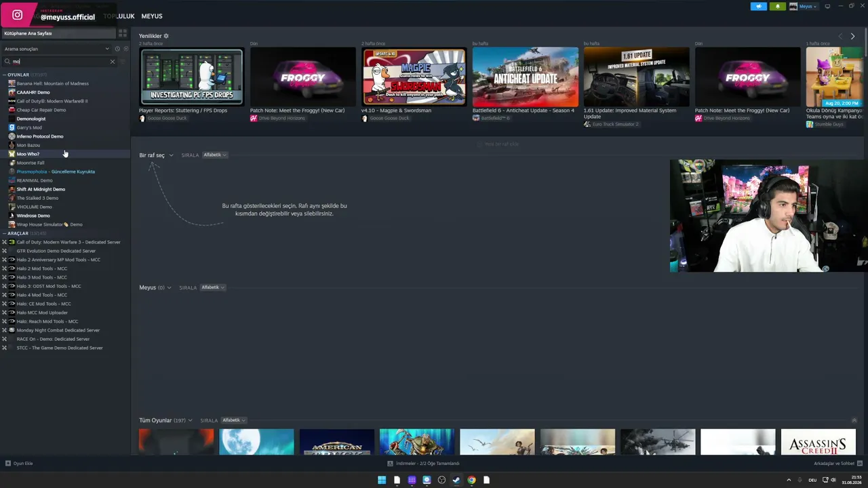The height and width of the screenshot is (488, 868).
Task: Select Halo MCC Mod Uploader tool
Action: tap(42, 312)
